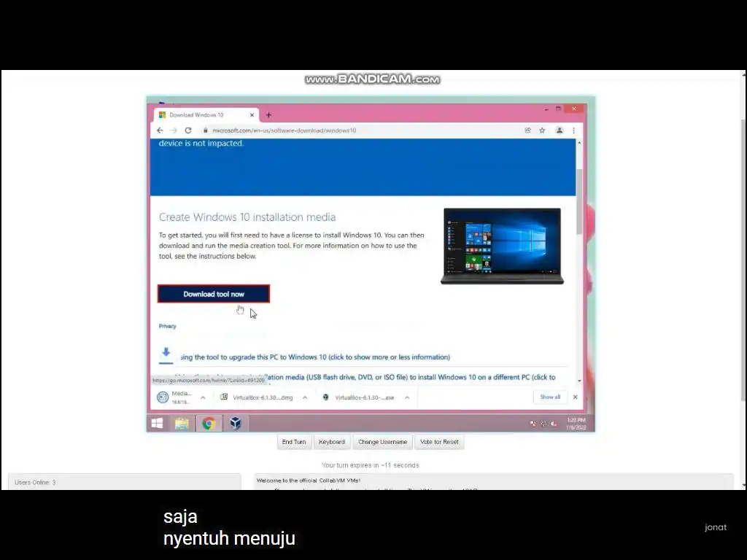The image size is (747, 560).
Task: Click Show all downloads button
Action: tap(550, 397)
